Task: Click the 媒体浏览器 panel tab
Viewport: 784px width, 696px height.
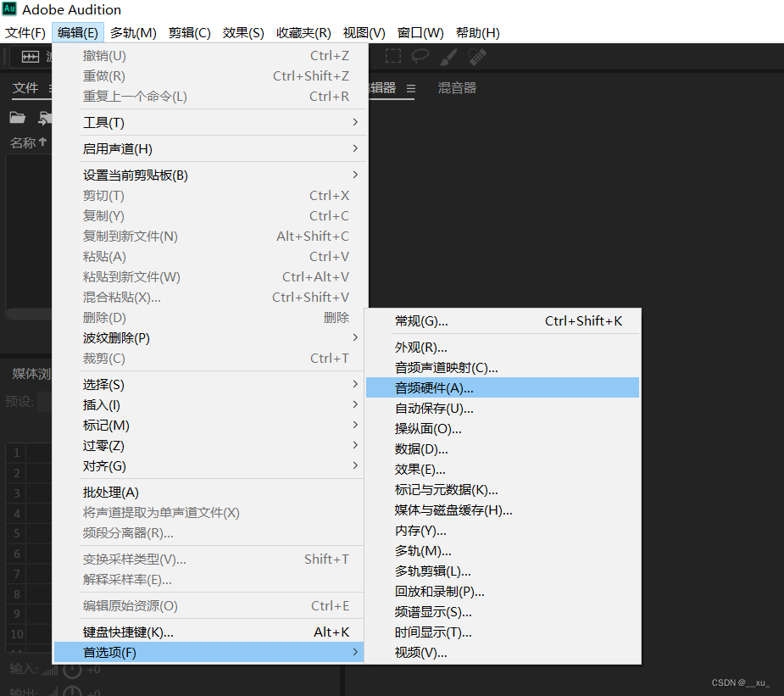Action: click(x=31, y=374)
